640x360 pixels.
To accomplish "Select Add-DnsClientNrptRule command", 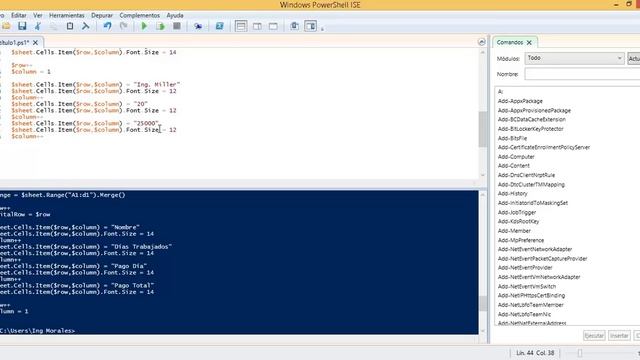I will pos(526,175).
